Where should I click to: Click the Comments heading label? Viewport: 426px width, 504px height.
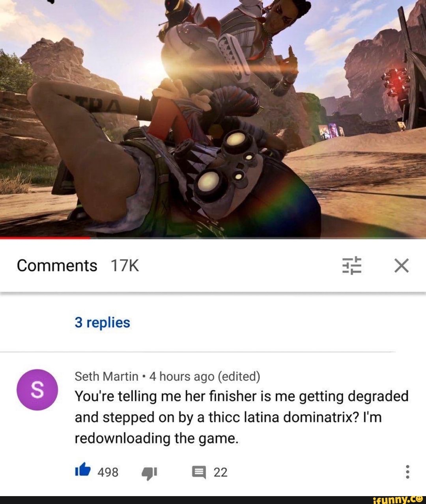(x=57, y=266)
